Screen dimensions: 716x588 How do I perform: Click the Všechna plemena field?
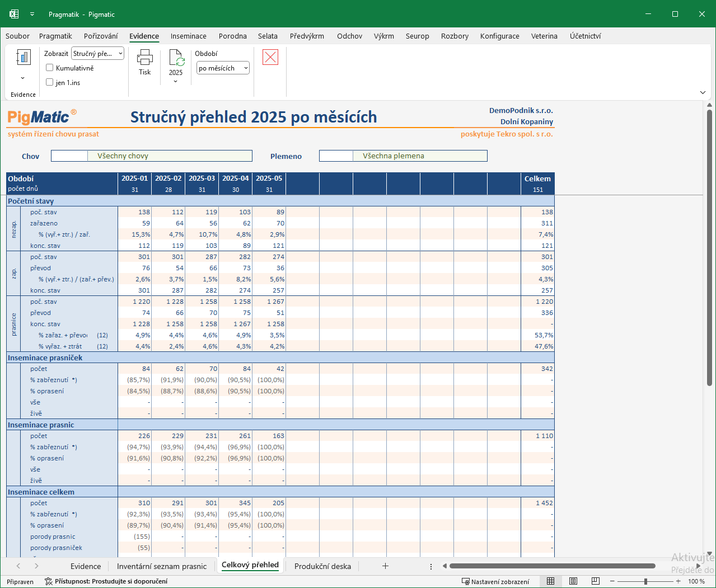tap(403, 156)
